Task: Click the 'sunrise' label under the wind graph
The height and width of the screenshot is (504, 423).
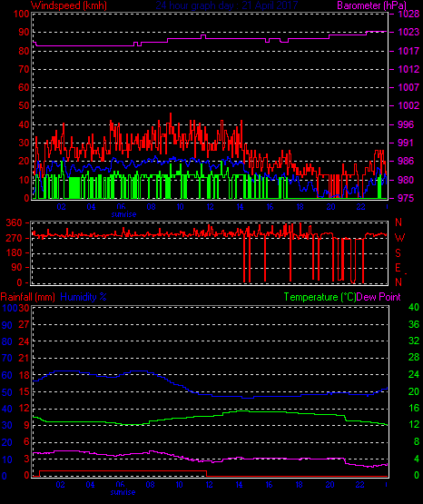Action: pos(123,214)
